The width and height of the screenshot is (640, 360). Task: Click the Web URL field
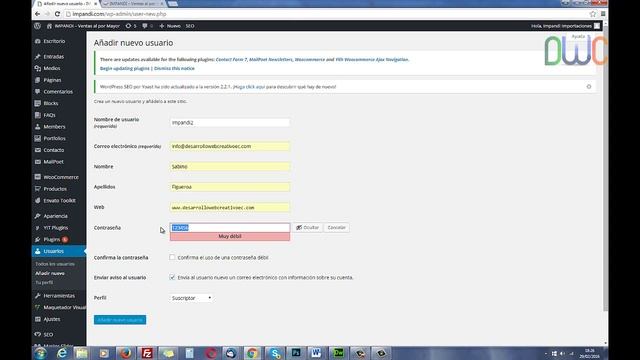coord(230,207)
